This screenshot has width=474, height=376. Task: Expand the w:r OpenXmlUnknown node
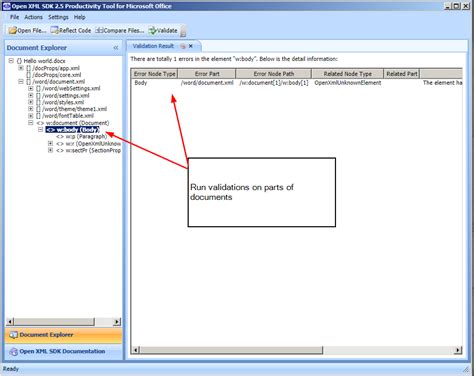click(50, 143)
